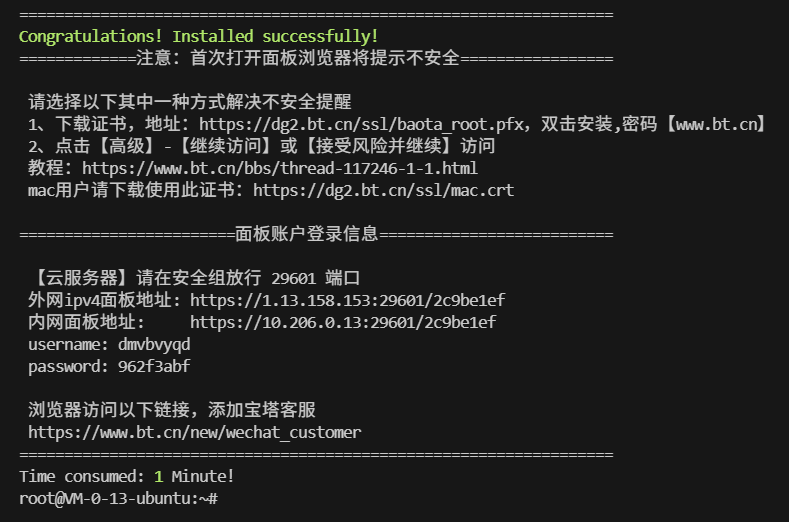The height and width of the screenshot is (522, 789).
Task: Open the bbs thread-117246 tutorial link
Action: [x=280, y=168]
